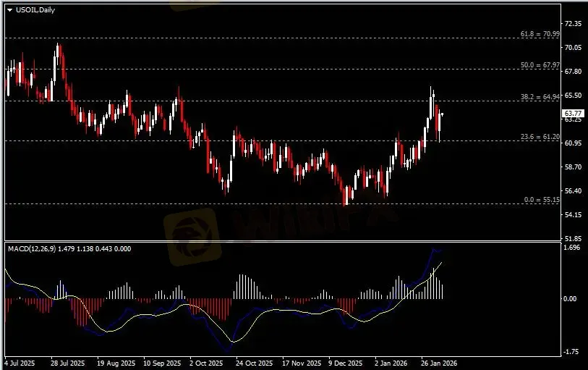Image resolution: width=588 pixels, height=370 pixels.
Task: Click the 9 Dec 2025 date marker
Action: 346,362
